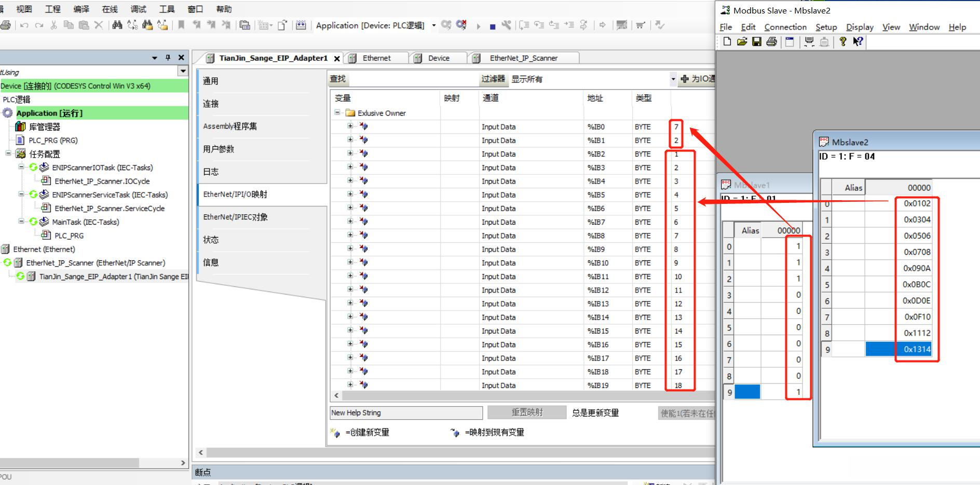Collapse the 任务配置 tree node

(8, 153)
